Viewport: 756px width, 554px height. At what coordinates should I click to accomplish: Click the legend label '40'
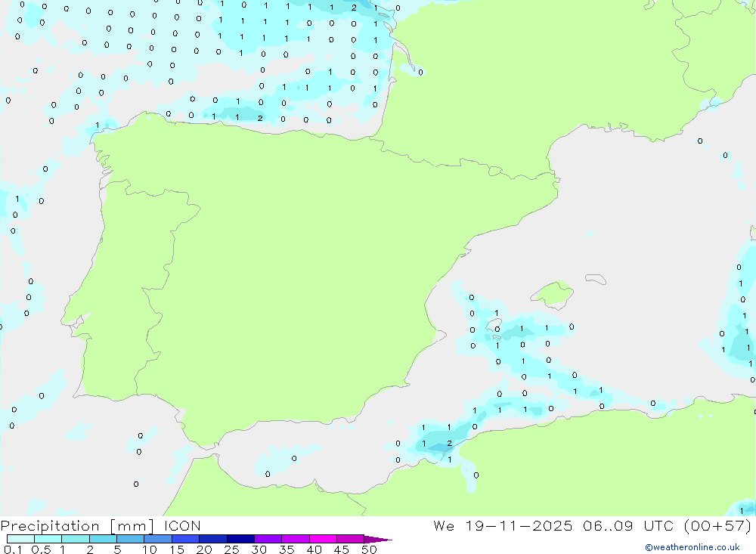tap(314, 549)
